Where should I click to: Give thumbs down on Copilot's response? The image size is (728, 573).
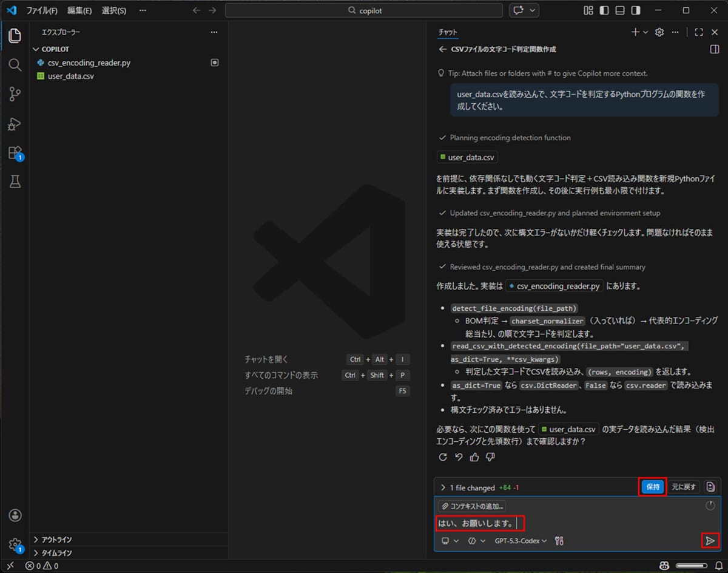(x=490, y=457)
